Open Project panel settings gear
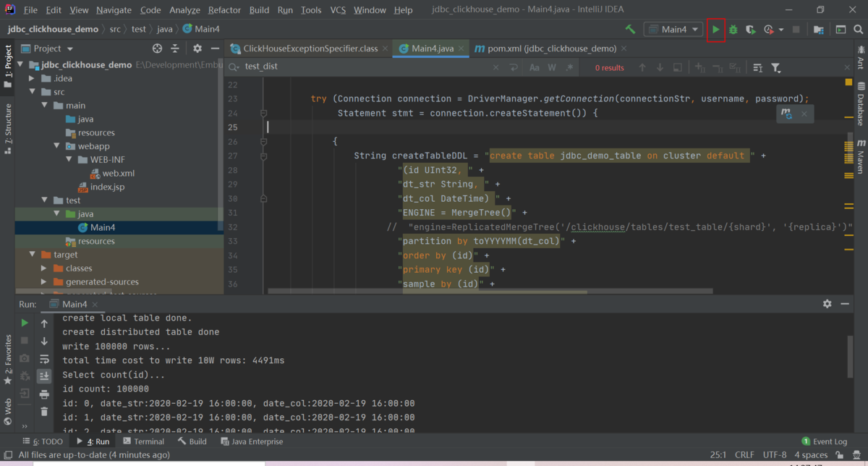Viewport: 868px width, 466px height. (197, 48)
